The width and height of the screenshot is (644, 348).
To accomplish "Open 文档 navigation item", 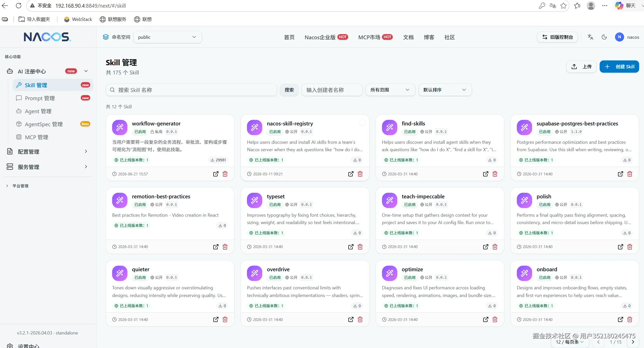I will click(x=408, y=37).
